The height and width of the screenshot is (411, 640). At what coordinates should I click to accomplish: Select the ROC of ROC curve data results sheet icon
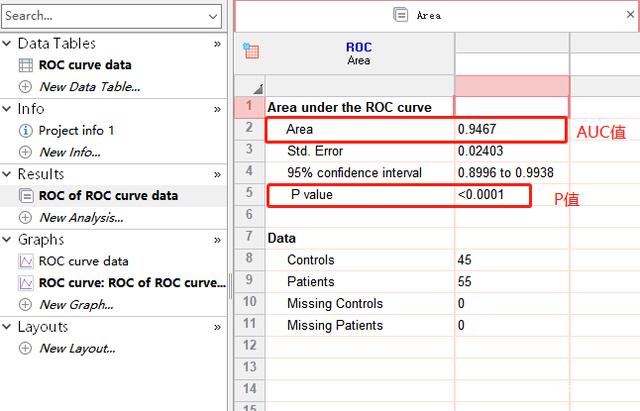pos(26,196)
